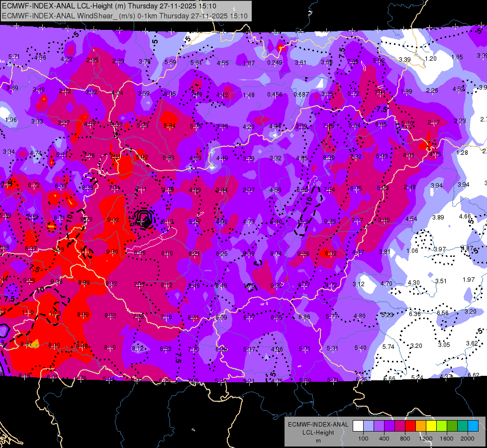
Task: Click the ECMWF-INDEX-ANAL label in the legend
Action: (318, 425)
